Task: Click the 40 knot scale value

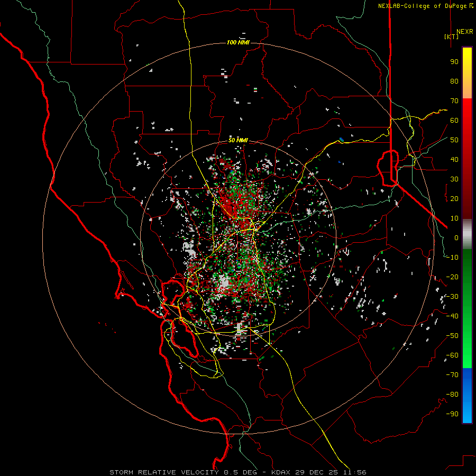Action: [x=454, y=159]
